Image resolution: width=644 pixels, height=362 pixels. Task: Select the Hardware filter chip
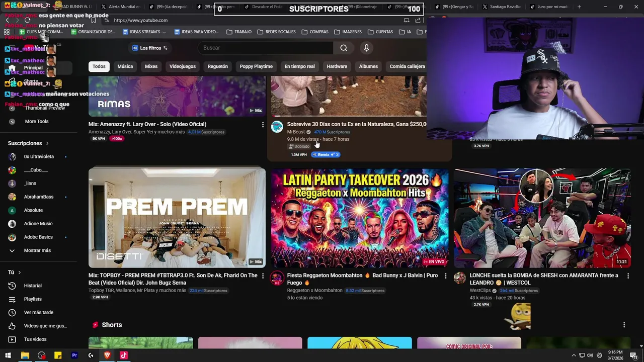337,66
